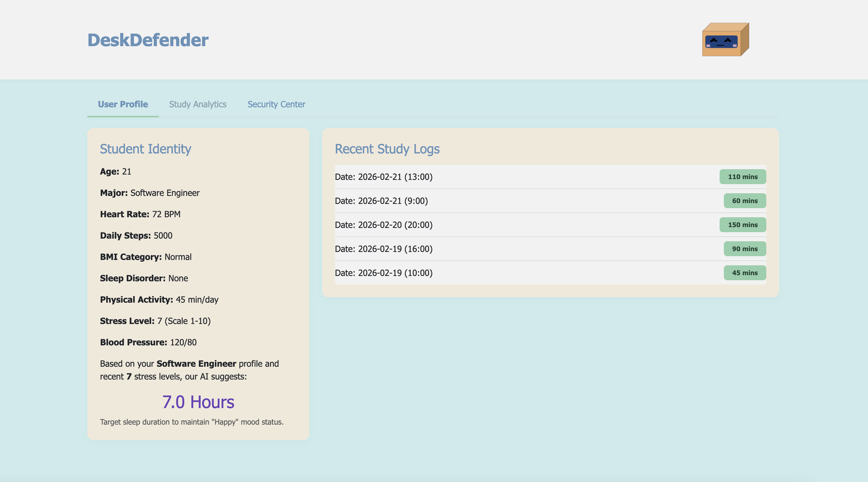Screen dimensions: 868x482
Task: Open the Study Analytics tab
Action: [198, 104]
